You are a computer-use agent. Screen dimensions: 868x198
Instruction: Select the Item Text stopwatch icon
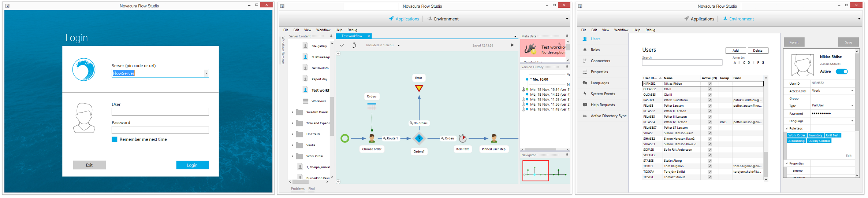click(x=463, y=138)
